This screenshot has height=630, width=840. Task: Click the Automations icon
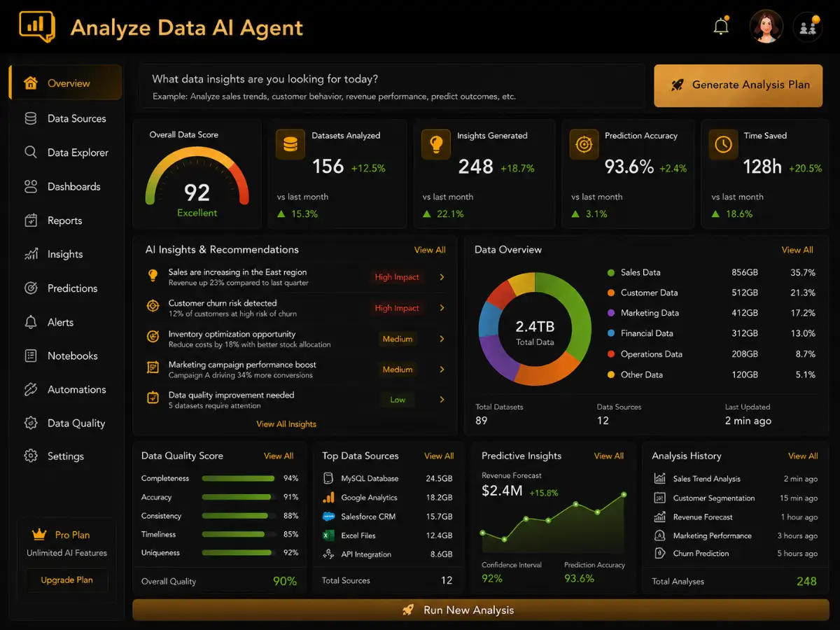(31, 389)
